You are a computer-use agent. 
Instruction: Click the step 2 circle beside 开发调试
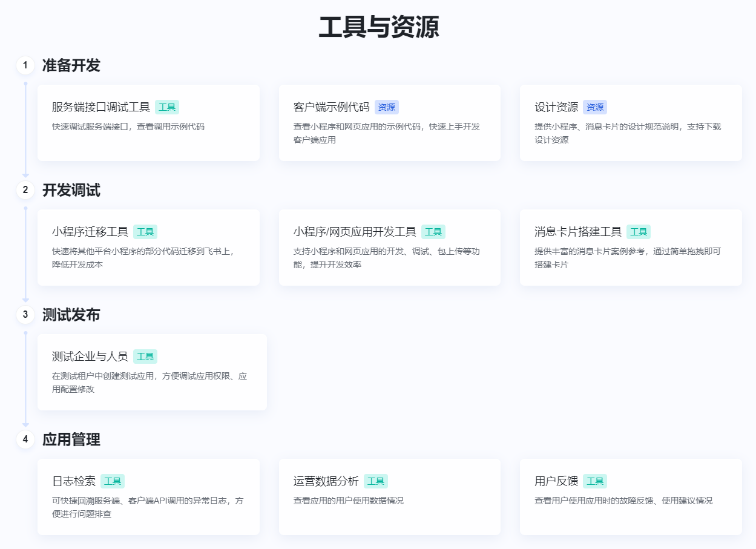point(25,190)
